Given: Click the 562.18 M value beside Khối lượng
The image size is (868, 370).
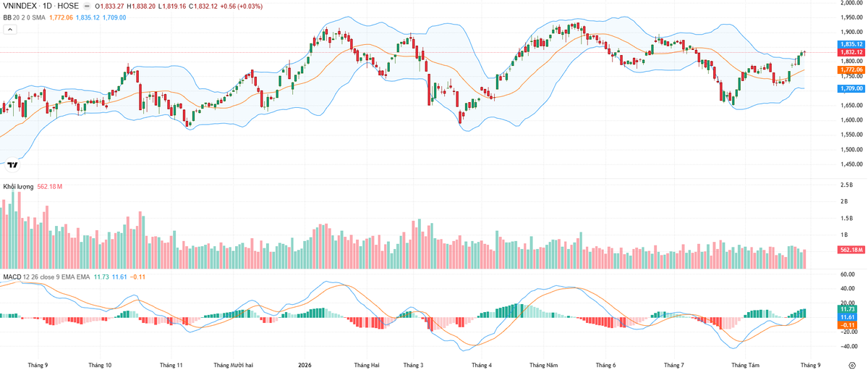Looking at the screenshot, I should click(x=50, y=187).
